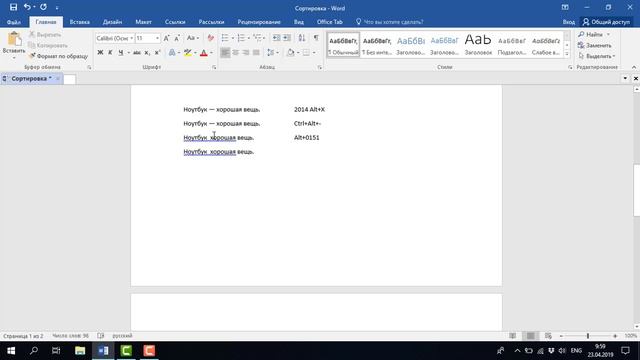This screenshot has width=640, height=360.
Task: Click the zoom slider handle in status bar
Action: pos(588,336)
